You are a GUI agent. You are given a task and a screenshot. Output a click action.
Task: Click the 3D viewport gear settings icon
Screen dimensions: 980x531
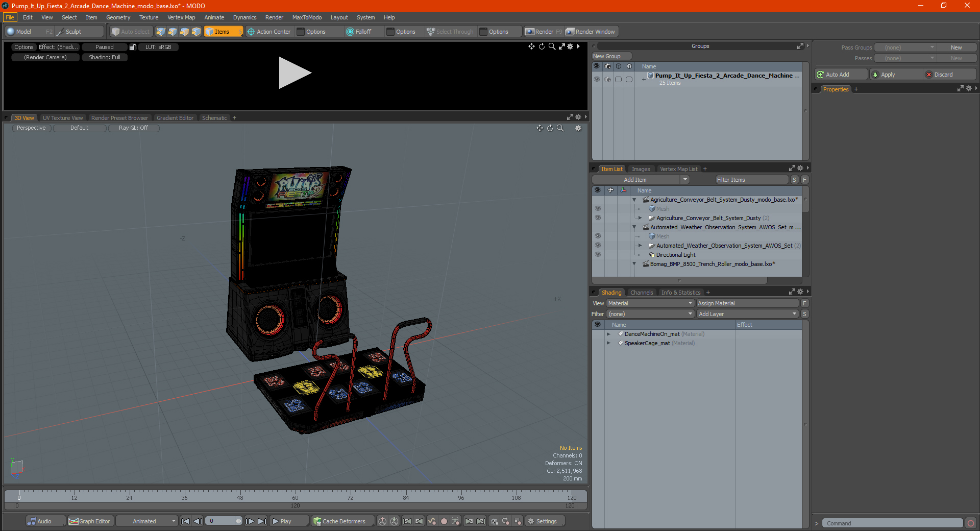pos(578,128)
